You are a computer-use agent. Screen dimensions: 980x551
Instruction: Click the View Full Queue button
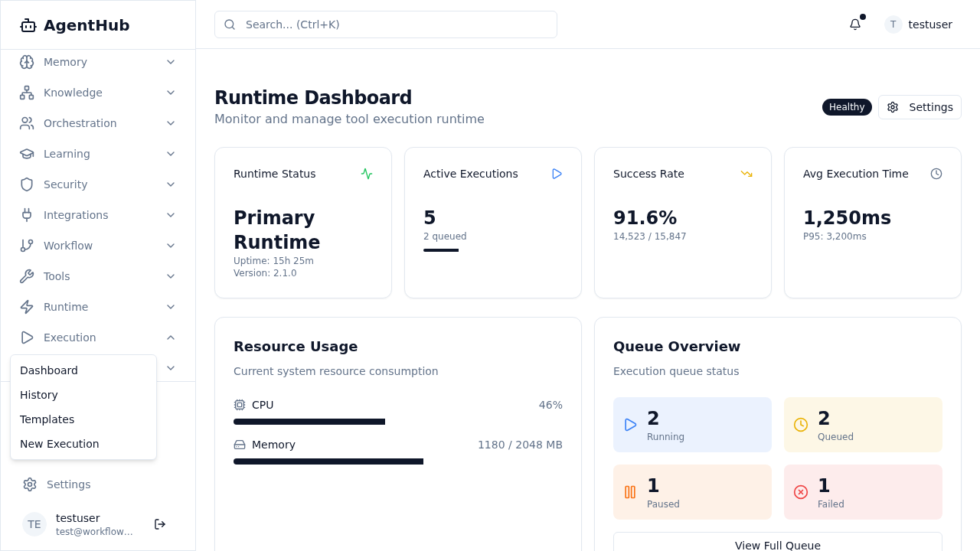coord(777,542)
